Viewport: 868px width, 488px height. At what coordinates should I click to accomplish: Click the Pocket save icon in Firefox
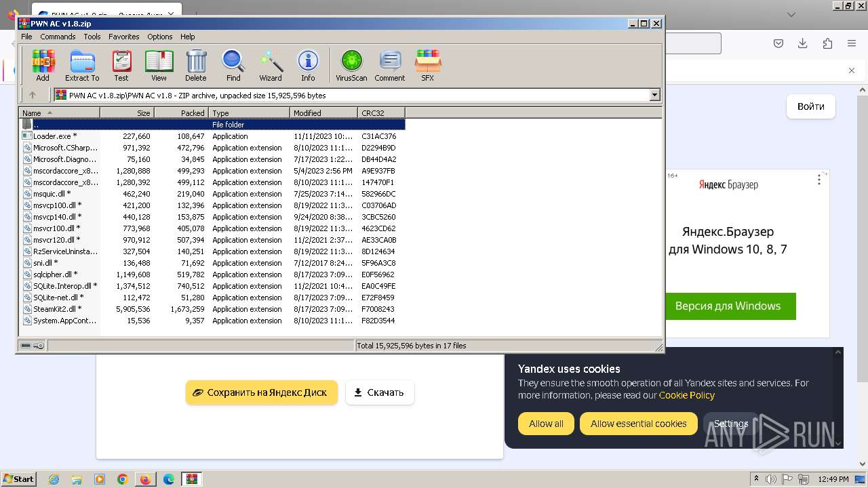[778, 43]
